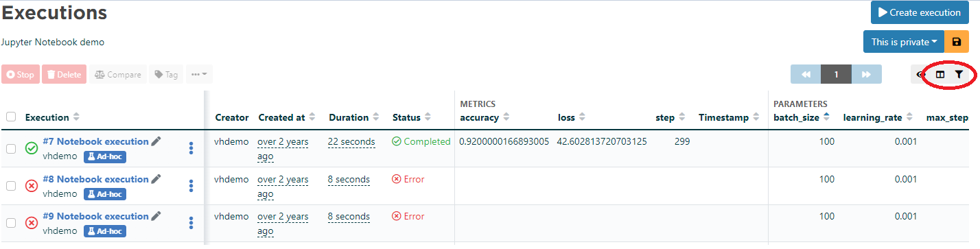
Task: Edit name of #7 Notebook execution pencil
Action: pos(156,141)
